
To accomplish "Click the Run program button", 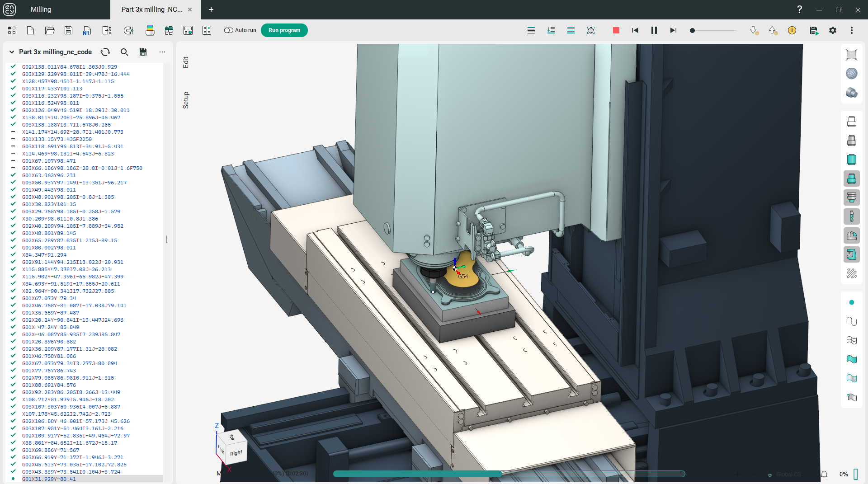I will [284, 30].
